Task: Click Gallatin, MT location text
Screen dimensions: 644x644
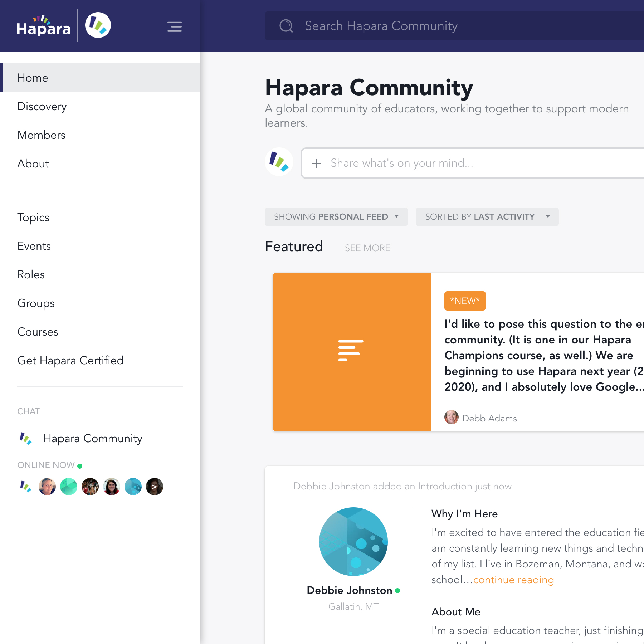Action: (353, 606)
